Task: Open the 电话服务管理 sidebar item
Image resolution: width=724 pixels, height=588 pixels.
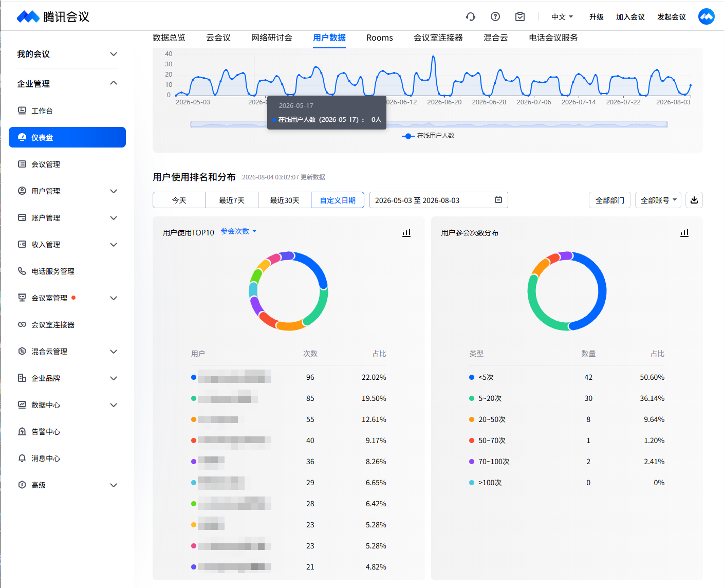Action: tap(67, 271)
